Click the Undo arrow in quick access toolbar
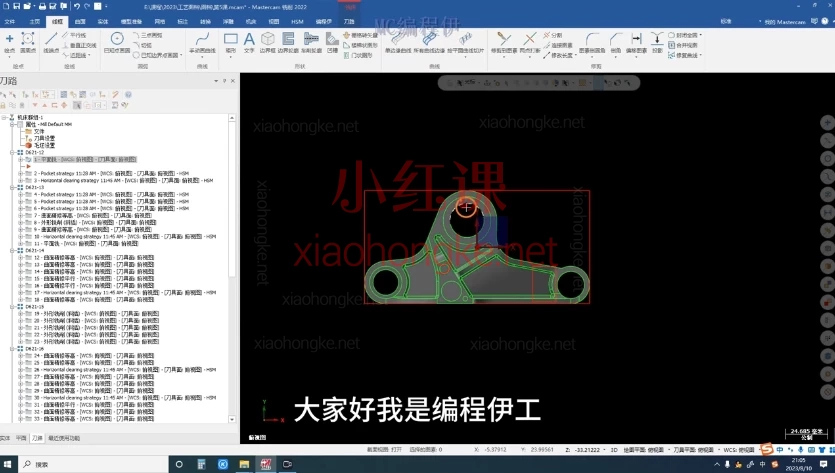 (77, 6)
